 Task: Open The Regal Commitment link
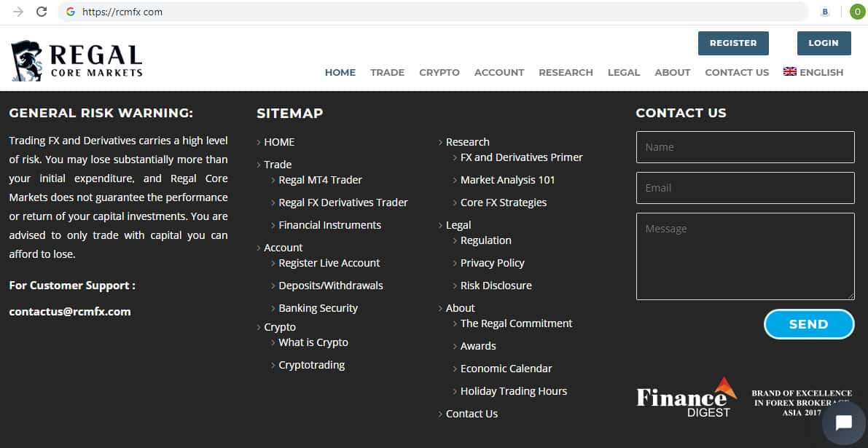pos(517,323)
